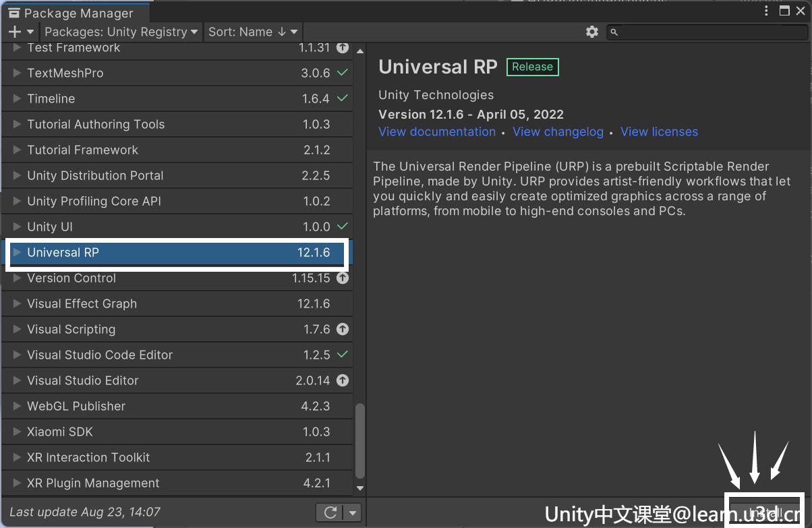Click the Last update Aug 23, 14:07 status text

(85, 512)
